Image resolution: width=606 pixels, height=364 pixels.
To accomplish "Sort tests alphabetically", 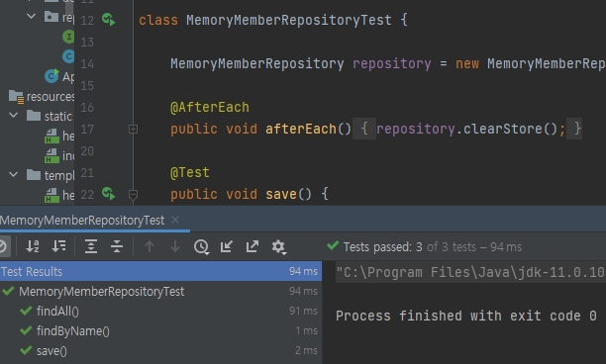I will point(33,246).
